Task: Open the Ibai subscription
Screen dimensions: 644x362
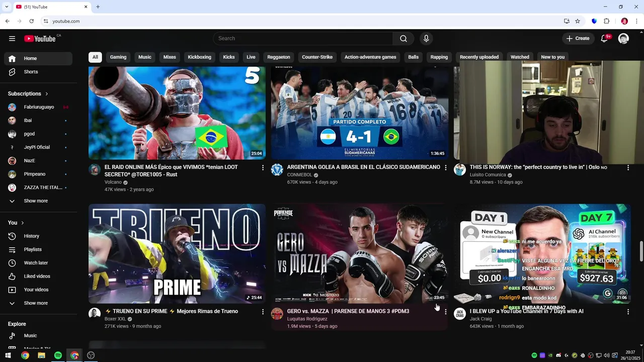Action: coord(38,121)
